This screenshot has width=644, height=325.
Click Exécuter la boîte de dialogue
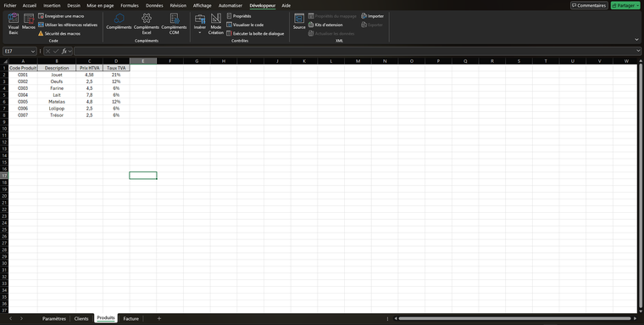[x=255, y=34]
